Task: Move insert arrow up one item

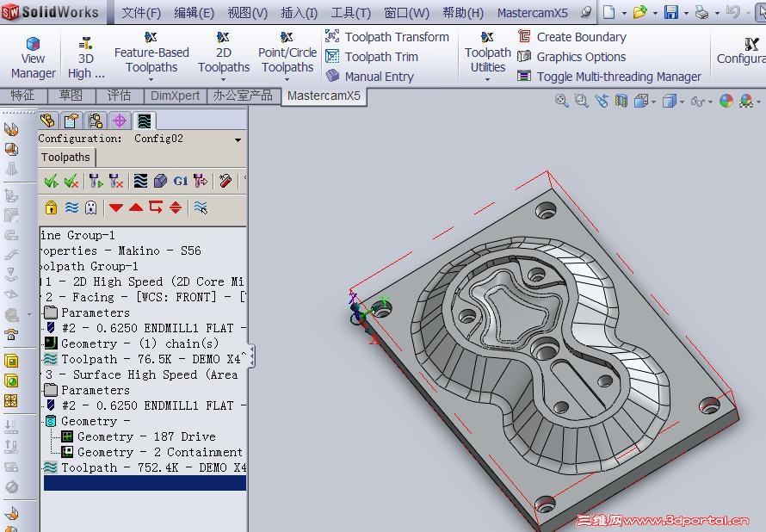Action: (x=136, y=207)
